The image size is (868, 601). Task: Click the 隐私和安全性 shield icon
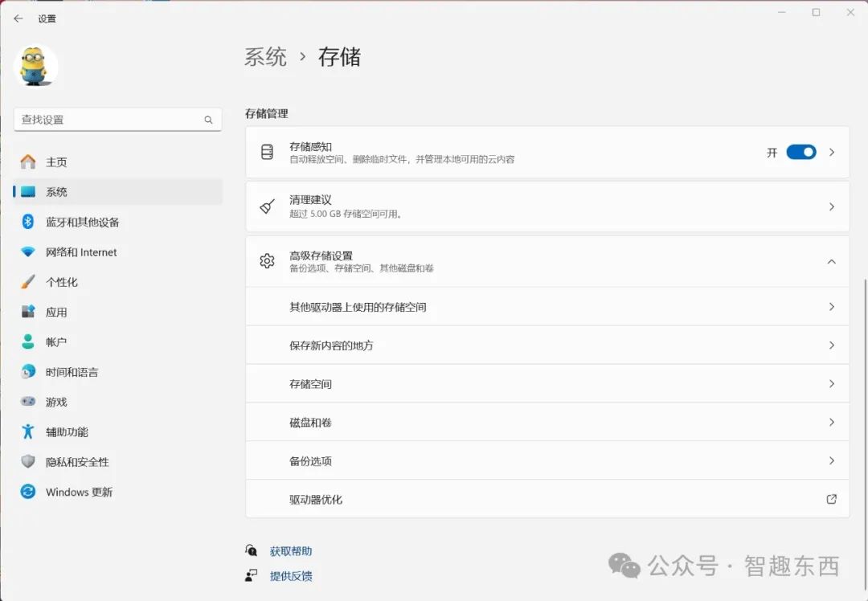pos(28,462)
